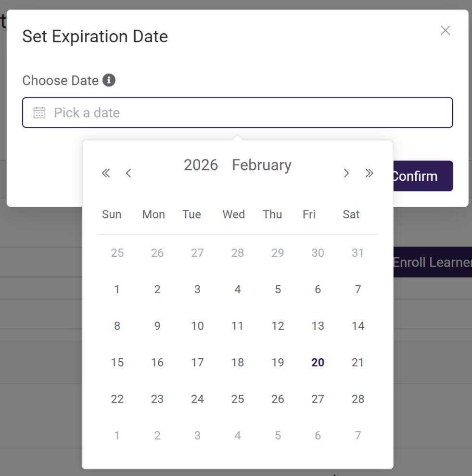Click the info icon beside Choose Date
The height and width of the screenshot is (476, 472).
click(x=109, y=80)
